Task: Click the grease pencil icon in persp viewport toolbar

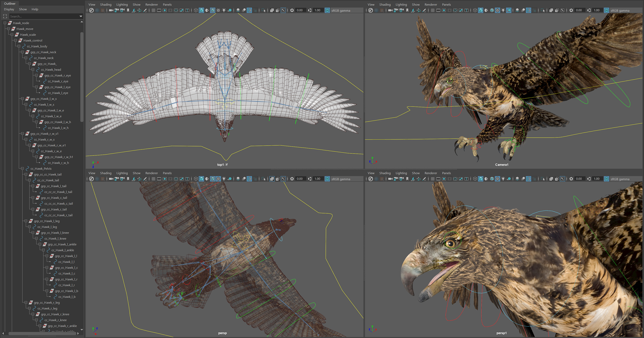Action: point(145,179)
